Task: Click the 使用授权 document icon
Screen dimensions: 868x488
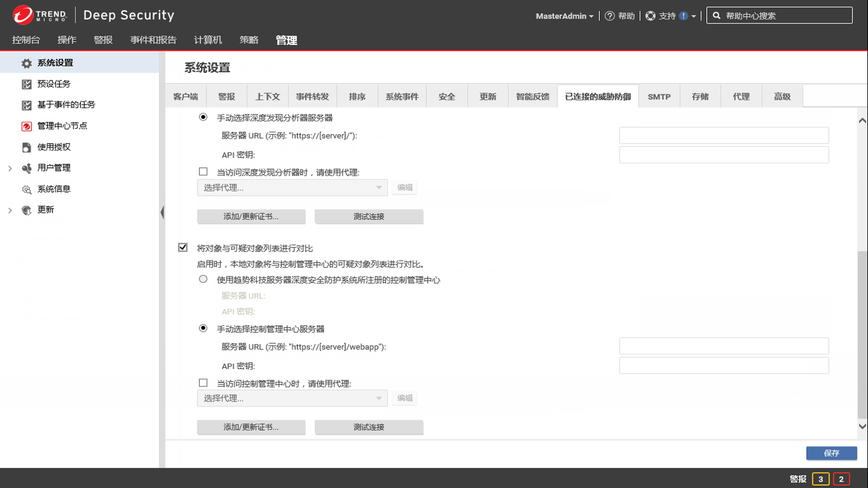Action: tap(26, 147)
